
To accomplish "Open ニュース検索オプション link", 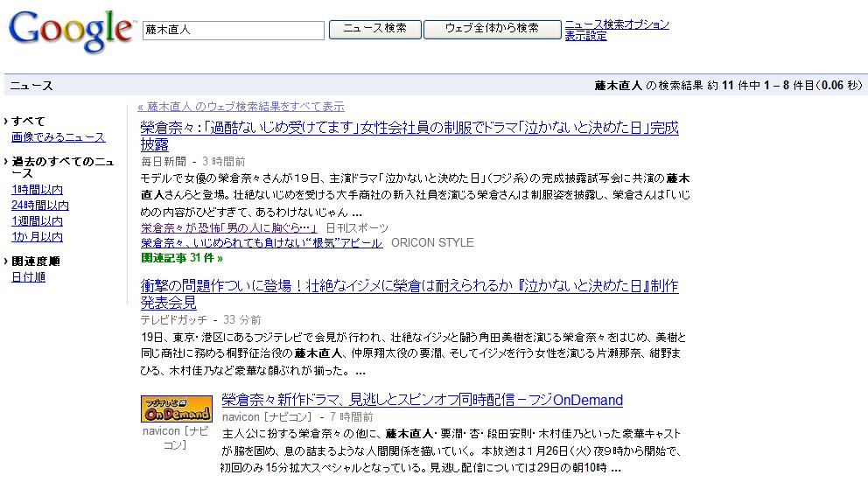I will [617, 24].
